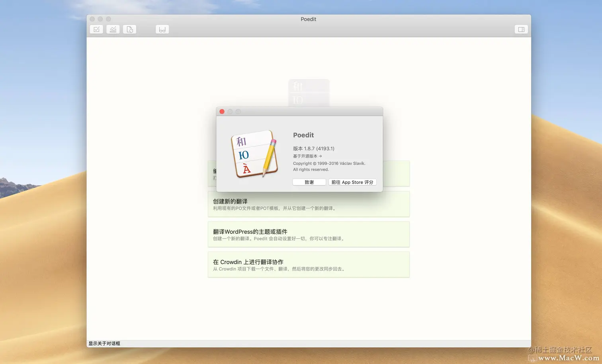Click the Copyright 1999-2016 Václav Slavík text
602x364 pixels.
tap(329, 163)
